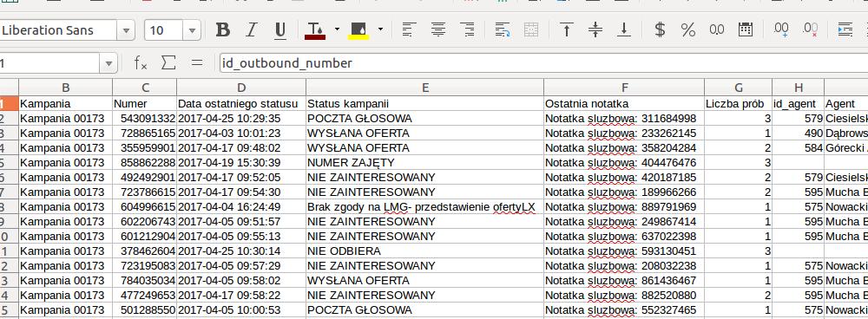
Task: Select column G header
Action: pyautogui.click(x=739, y=88)
